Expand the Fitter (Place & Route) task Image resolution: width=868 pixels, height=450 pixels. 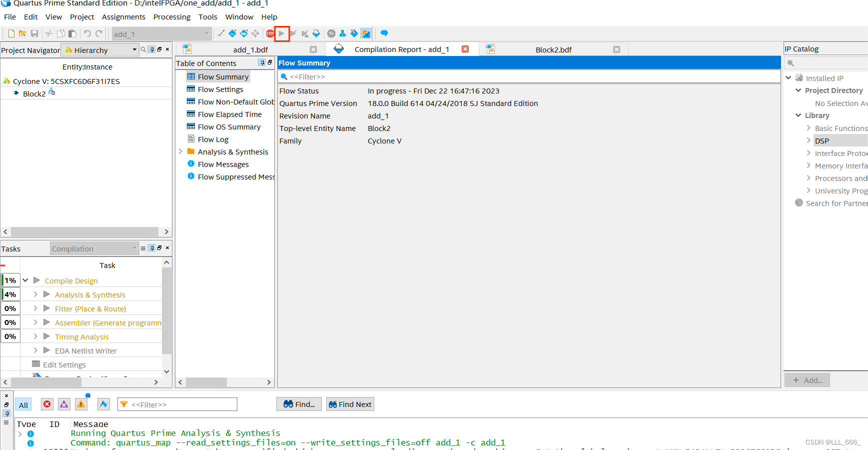(35, 308)
